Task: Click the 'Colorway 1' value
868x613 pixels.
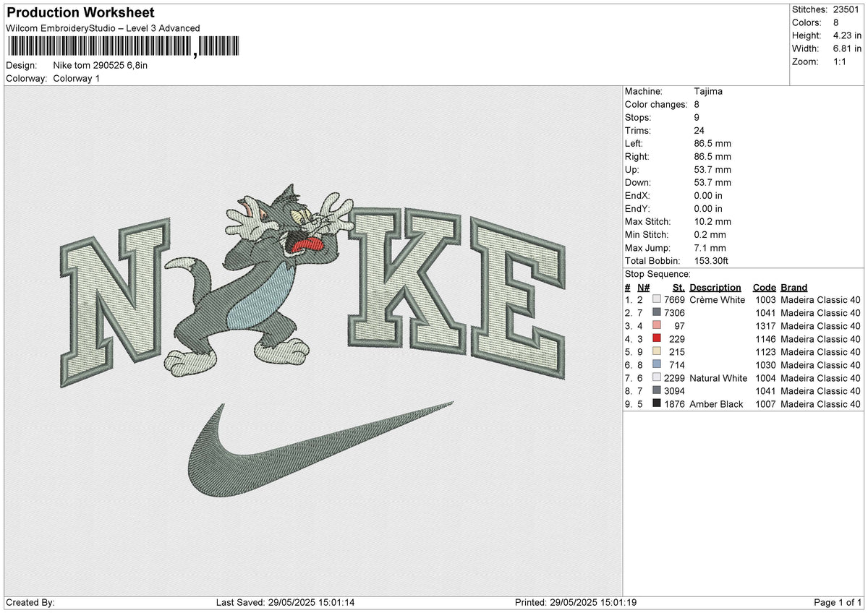Action: (77, 78)
